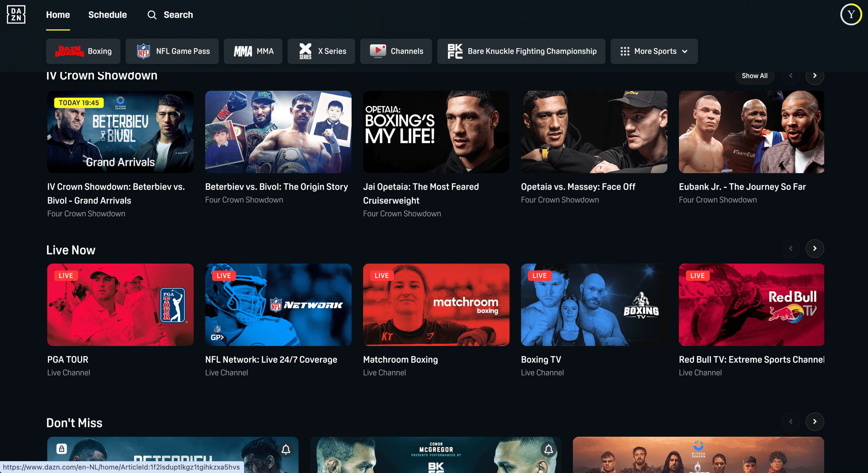The width and height of the screenshot is (868, 473).
Task: Click the X Series logo icon
Action: click(305, 51)
